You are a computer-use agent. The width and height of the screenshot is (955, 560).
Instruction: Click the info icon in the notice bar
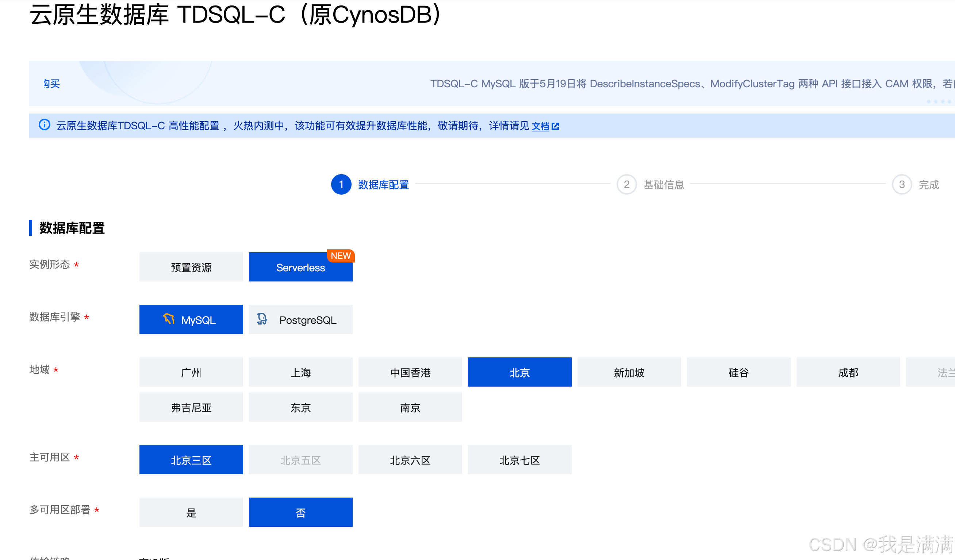tap(44, 125)
